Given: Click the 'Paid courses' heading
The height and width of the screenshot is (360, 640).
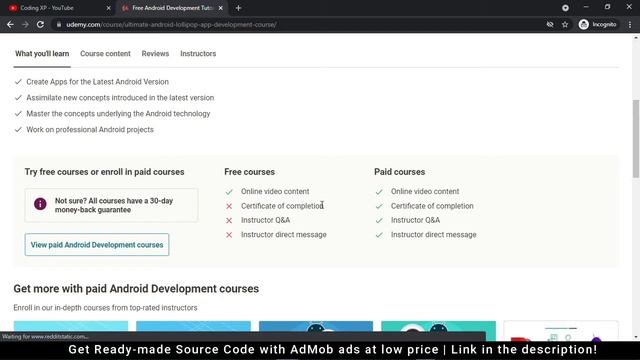Looking at the screenshot, I should click(x=400, y=172).
